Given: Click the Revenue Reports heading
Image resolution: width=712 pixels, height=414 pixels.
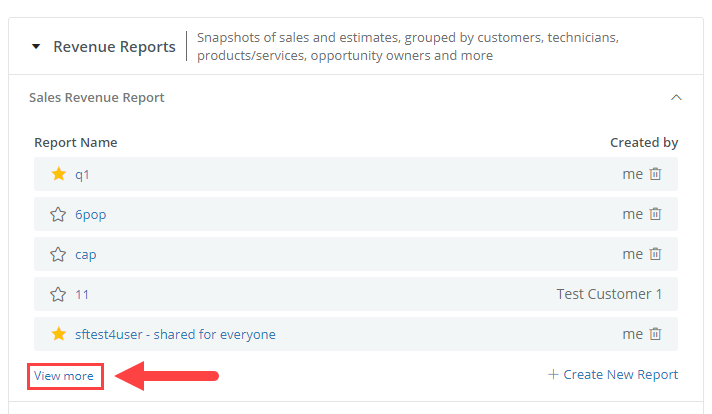Looking at the screenshot, I should [114, 47].
